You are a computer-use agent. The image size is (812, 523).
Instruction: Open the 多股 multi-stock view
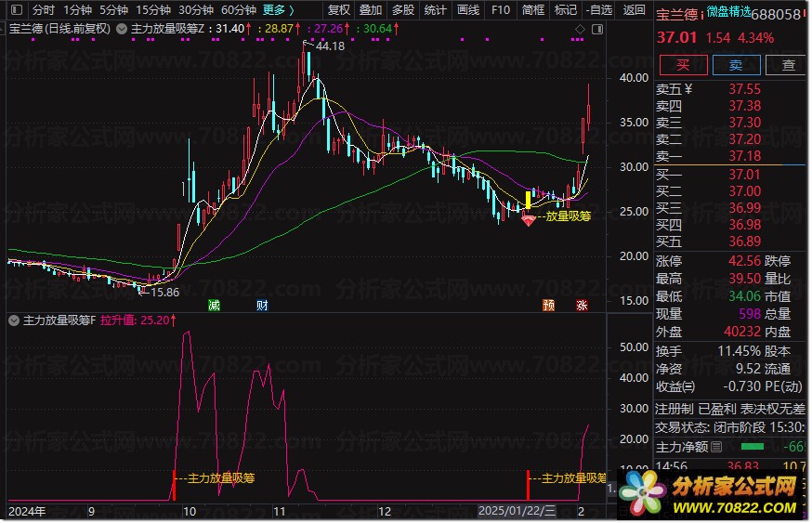pos(402,10)
